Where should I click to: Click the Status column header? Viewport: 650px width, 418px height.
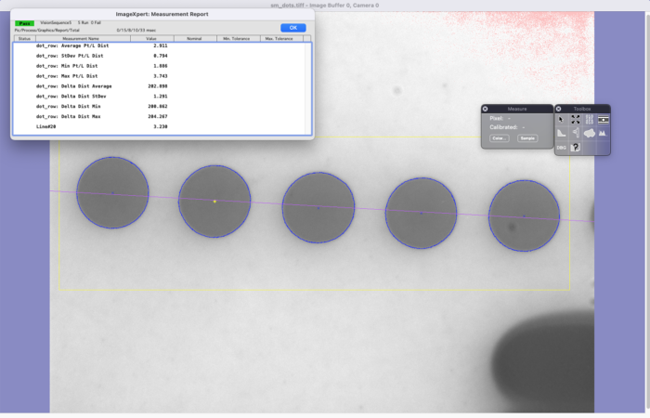click(24, 38)
